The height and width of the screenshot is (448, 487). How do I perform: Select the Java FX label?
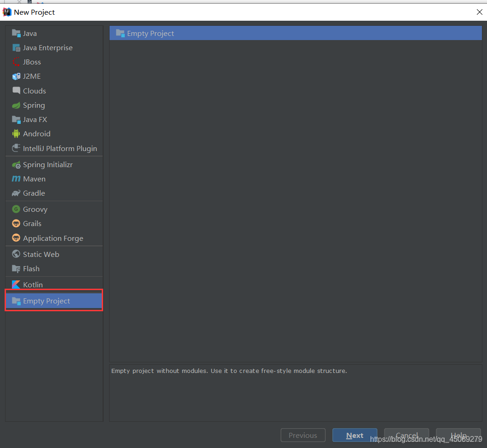coord(35,119)
